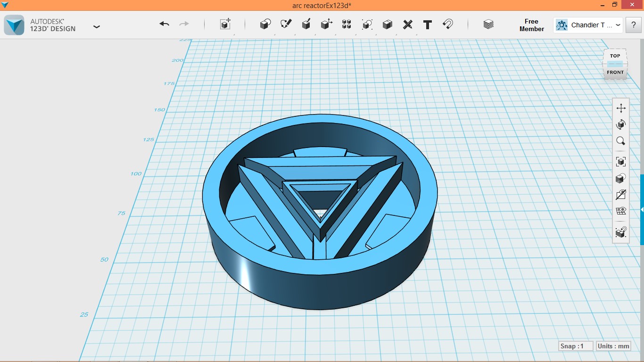
Task: Undo the last action with the back arrow
Action: (164, 24)
